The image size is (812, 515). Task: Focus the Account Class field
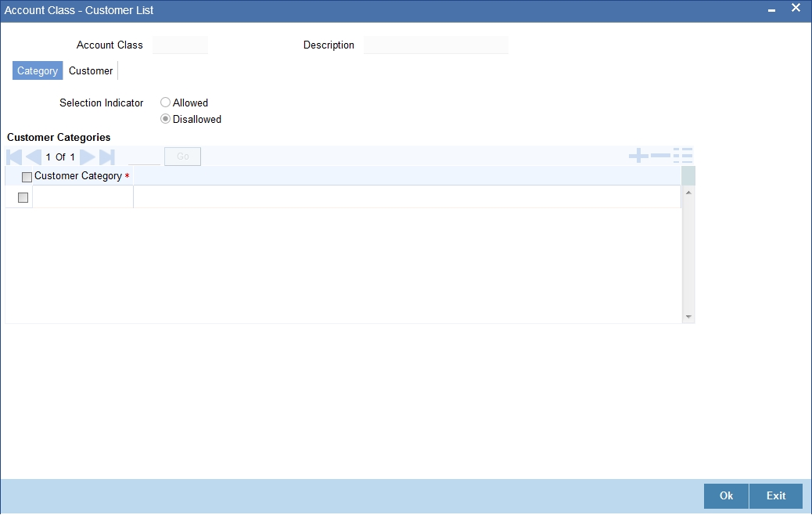pos(180,45)
